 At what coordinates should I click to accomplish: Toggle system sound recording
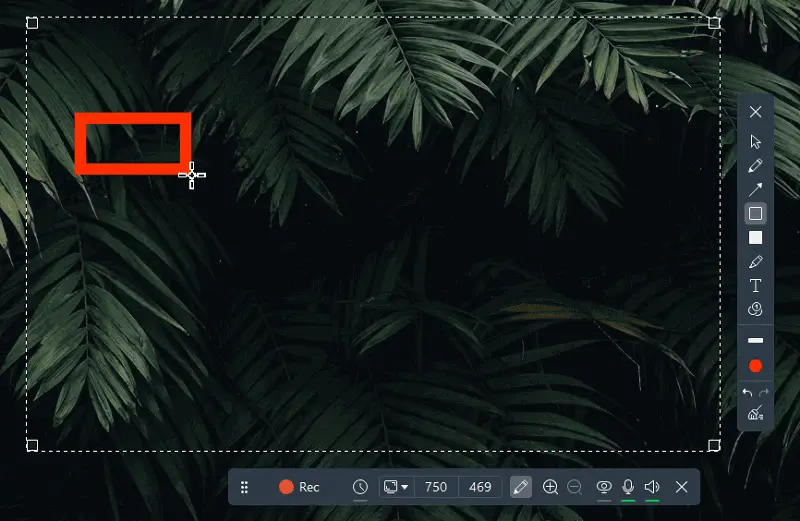tap(652, 487)
